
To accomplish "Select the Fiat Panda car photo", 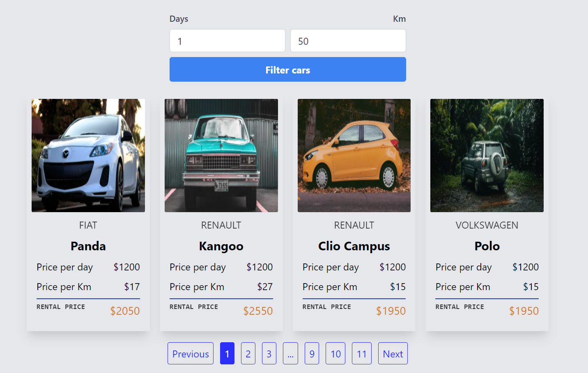I will click(x=88, y=155).
